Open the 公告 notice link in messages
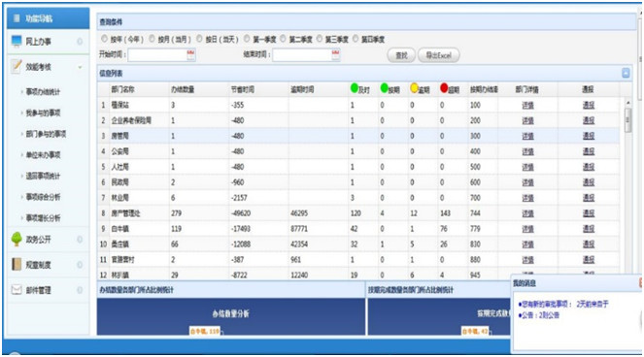This screenshot has height=357, width=644. coord(538,315)
